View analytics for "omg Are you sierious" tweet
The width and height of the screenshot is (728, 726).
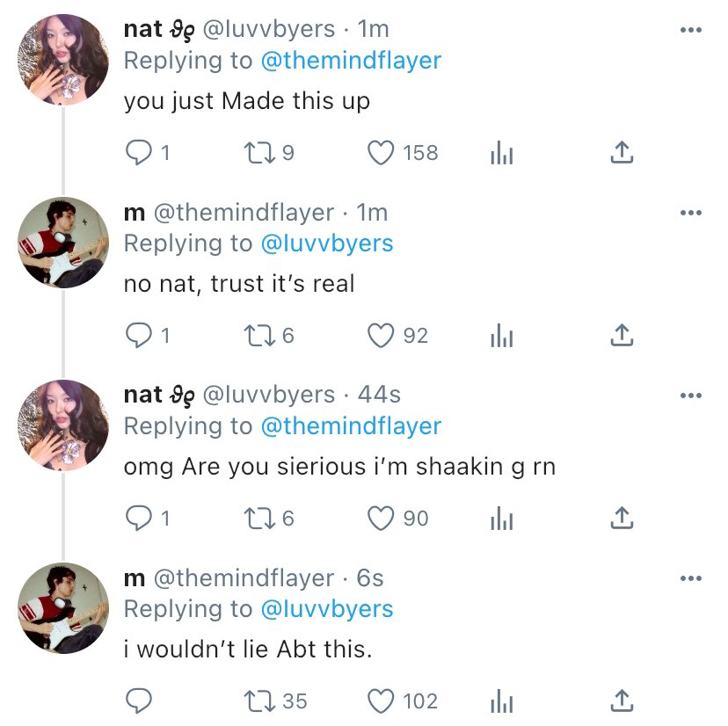501,519
